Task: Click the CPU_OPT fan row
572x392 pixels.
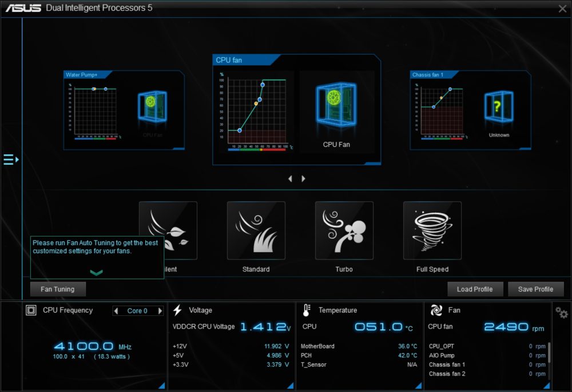Action: pos(487,346)
